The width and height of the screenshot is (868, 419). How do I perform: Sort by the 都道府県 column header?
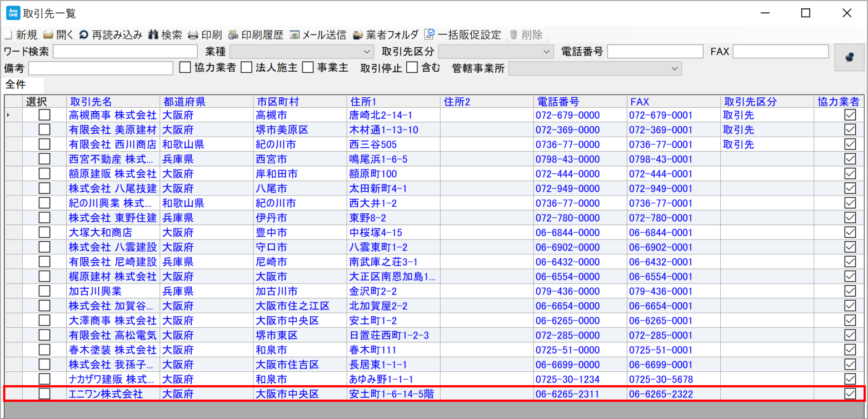[183, 102]
